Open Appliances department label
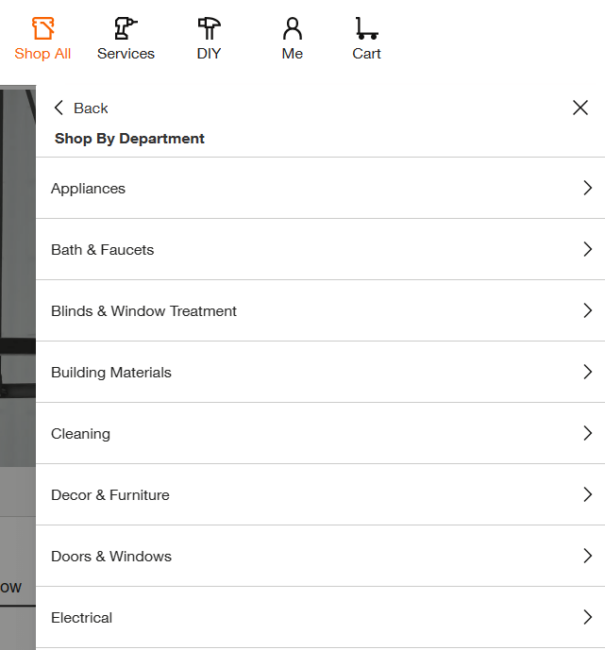Screen dimensions: 605x650 (x=88, y=189)
